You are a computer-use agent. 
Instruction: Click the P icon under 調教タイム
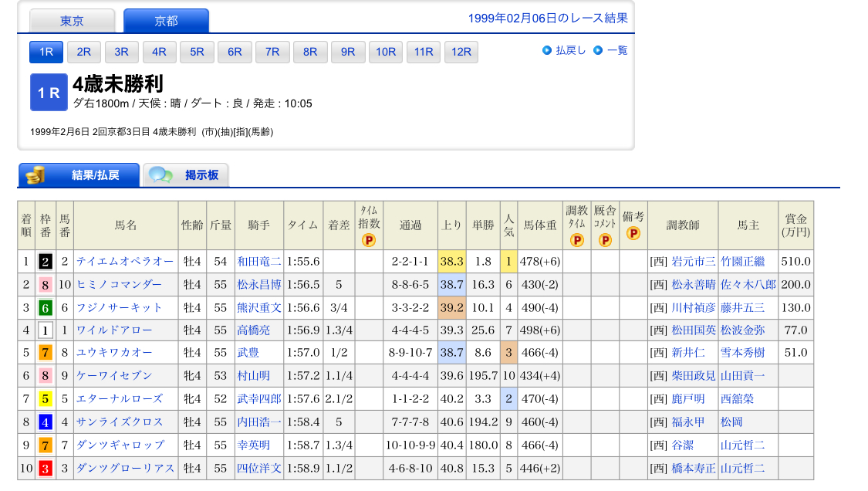point(576,240)
